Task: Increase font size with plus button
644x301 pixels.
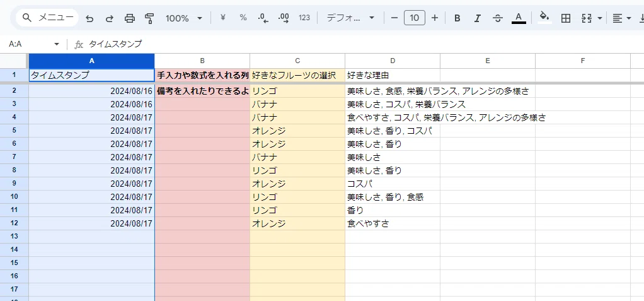Action: [435, 18]
